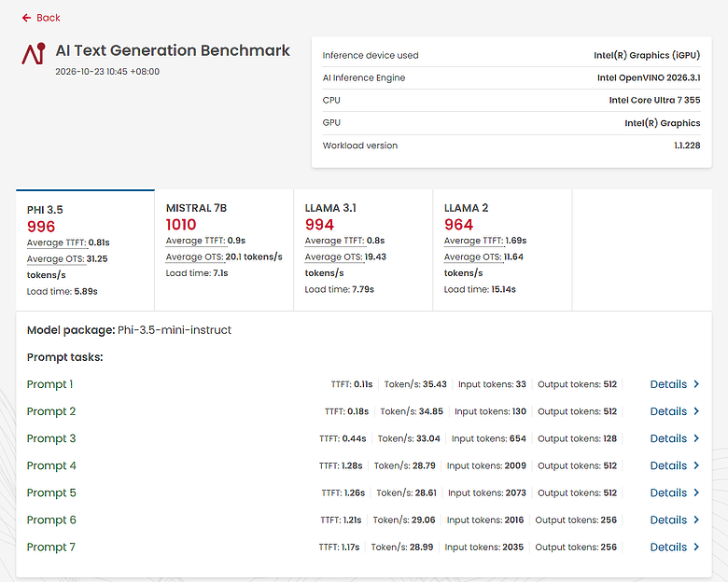Click the Workload version value 1.1.228
Viewport: 728px width, 582px height.
687,145
